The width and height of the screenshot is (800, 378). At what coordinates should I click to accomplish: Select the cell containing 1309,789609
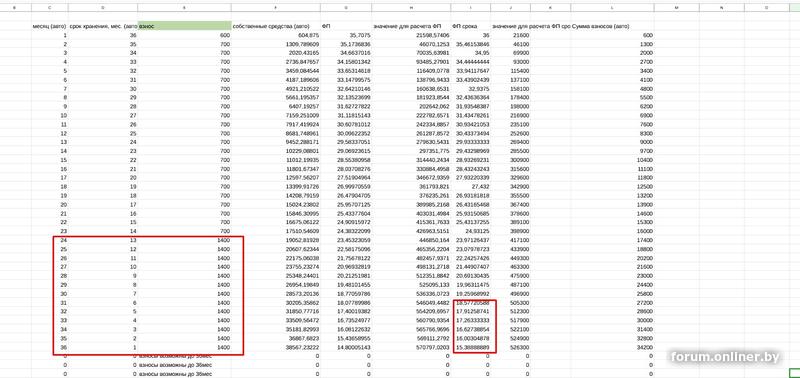(276, 44)
